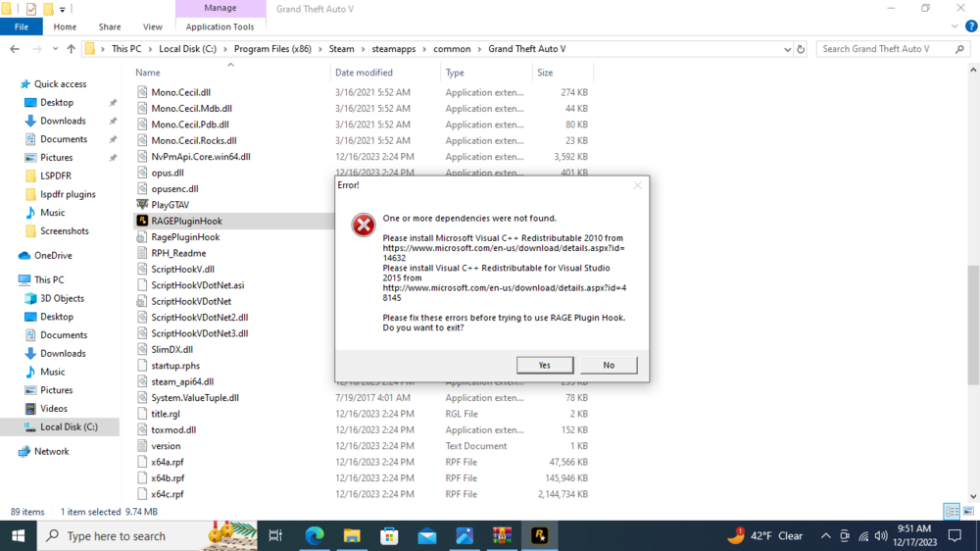The width and height of the screenshot is (980, 551).
Task: Click the Wi-Fi network tray icon
Action: click(863, 536)
